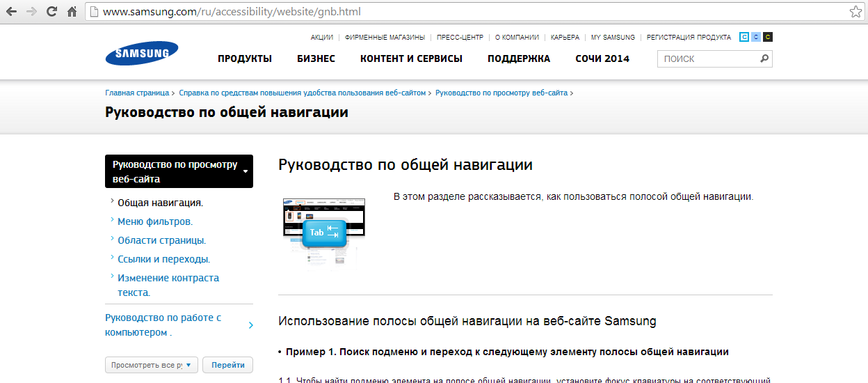Go to the browser Home icon
Viewport: 868px width, 383px height.
(x=72, y=12)
